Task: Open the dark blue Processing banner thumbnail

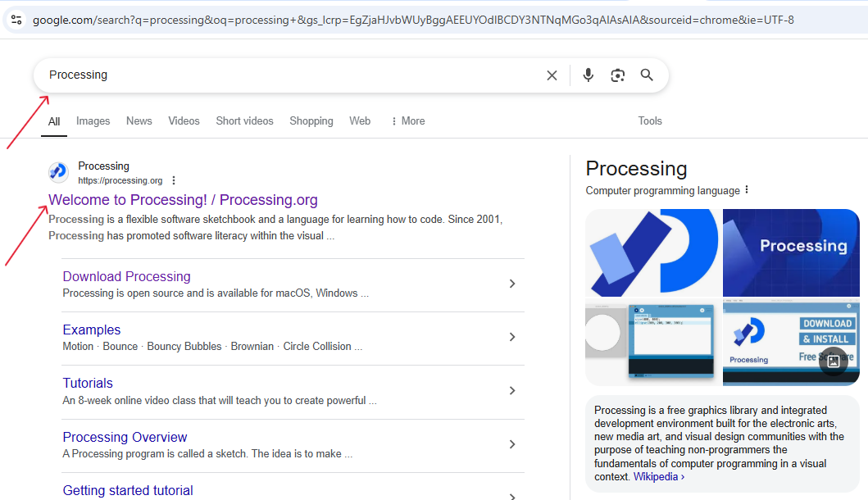Action: click(x=791, y=252)
